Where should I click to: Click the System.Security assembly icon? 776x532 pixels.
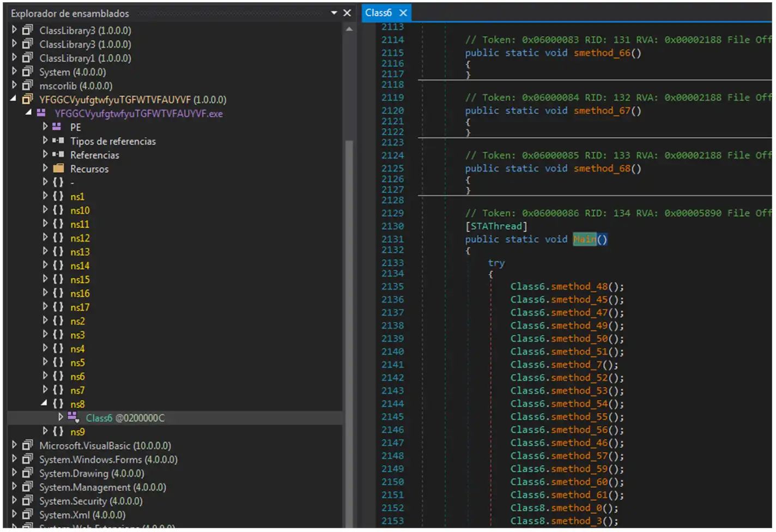tap(27, 500)
